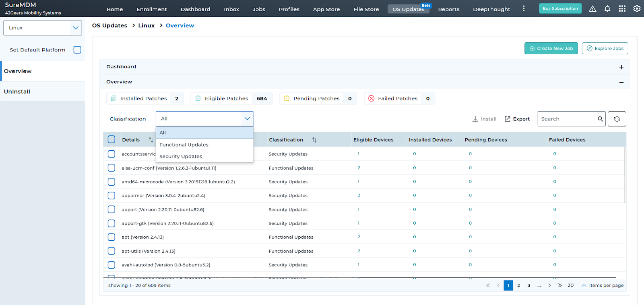
Task: Click the Create New Job button
Action: [551, 48]
